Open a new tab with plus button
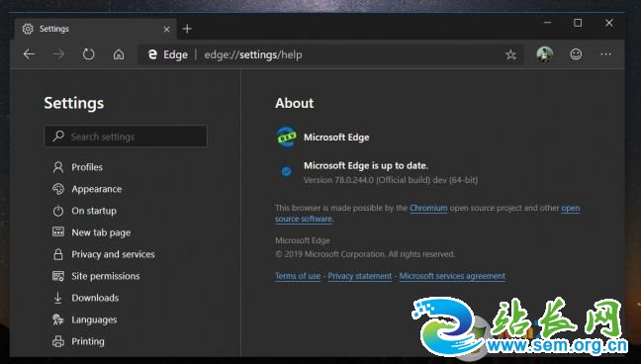The image size is (641, 364). click(187, 29)
